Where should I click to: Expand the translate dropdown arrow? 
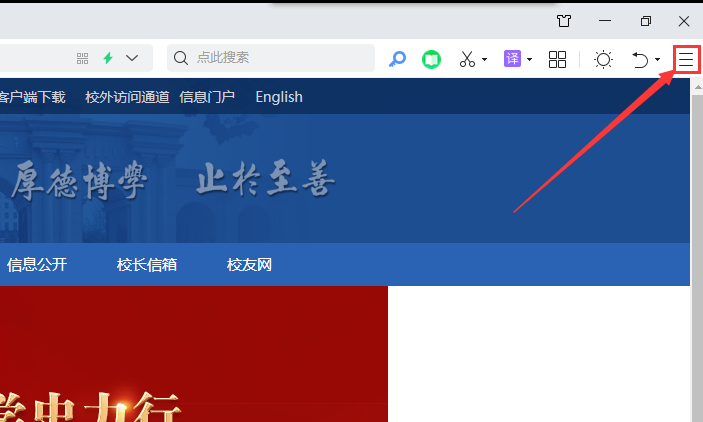[529, 60]
